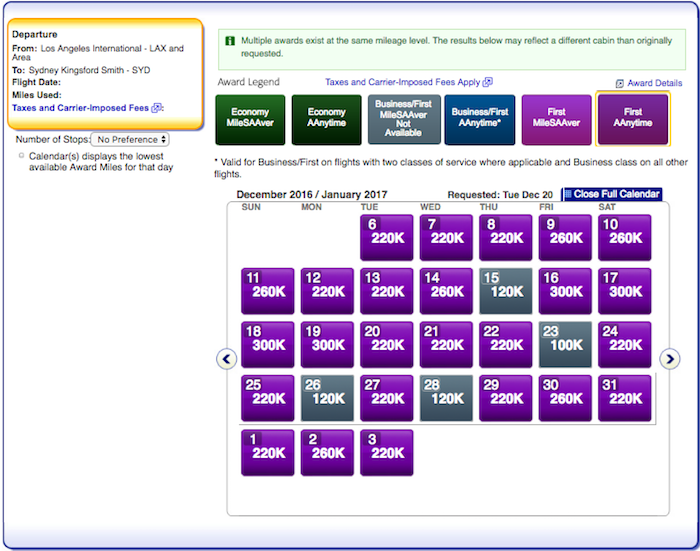Select the calendar lowest award miles radio option
The image size is (700, 551).
pos(21,155)
